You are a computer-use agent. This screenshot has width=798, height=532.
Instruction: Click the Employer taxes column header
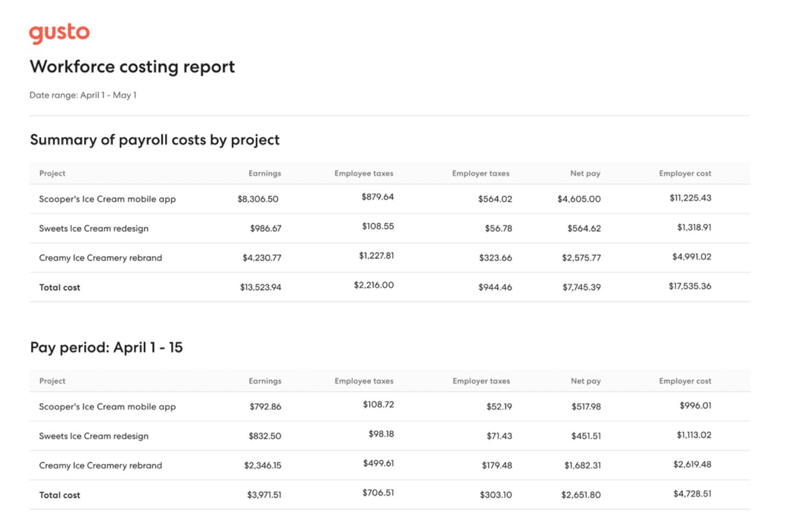480,173
